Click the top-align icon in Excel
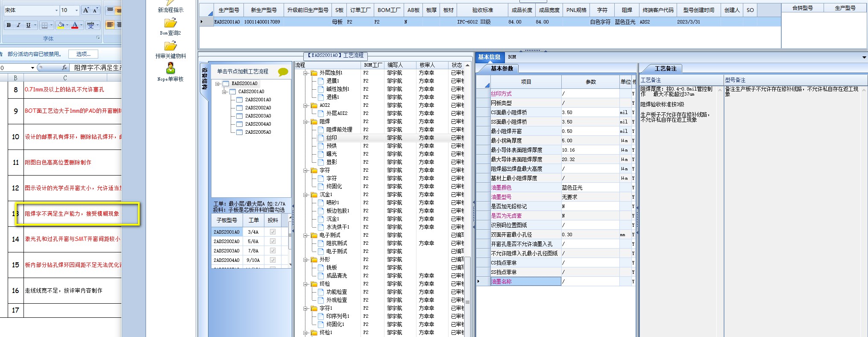This screenshot has height=337, width=868. click(110, 10)
